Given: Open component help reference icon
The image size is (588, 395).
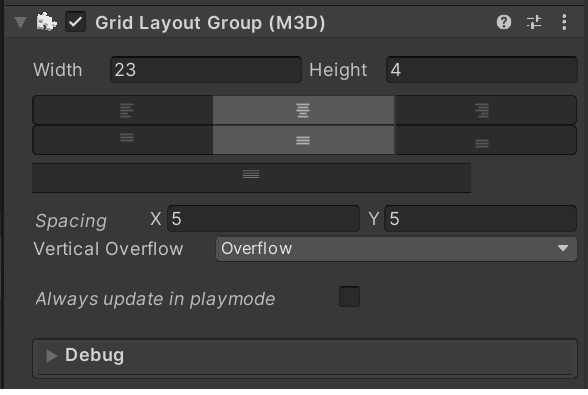Looking at the screenshot, I should [x=504, y=22].
